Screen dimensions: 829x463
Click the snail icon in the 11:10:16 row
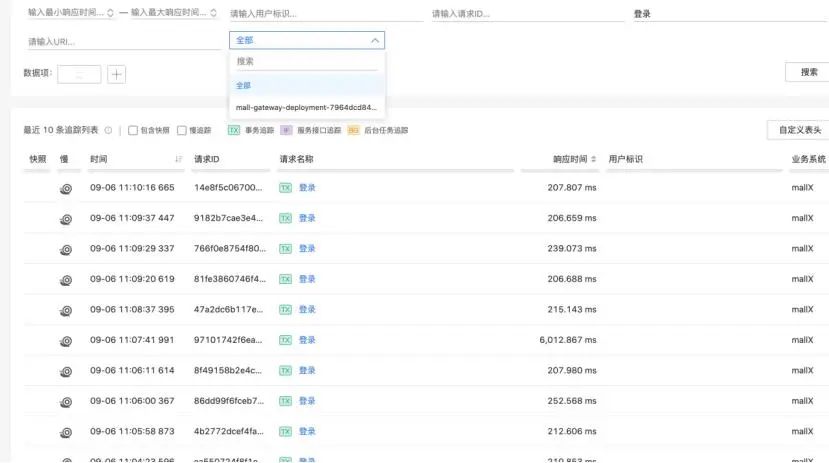pos(66,188)
